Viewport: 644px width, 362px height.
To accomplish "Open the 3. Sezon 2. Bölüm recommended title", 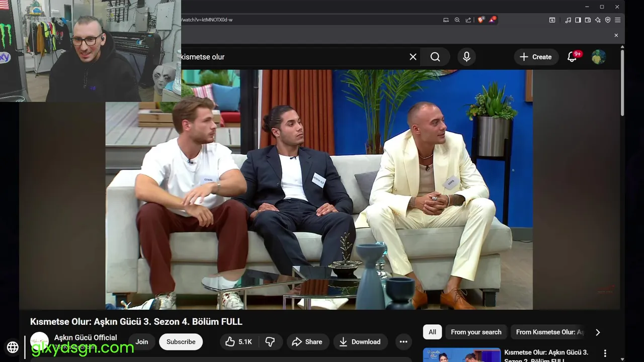I will coord(546,355).
